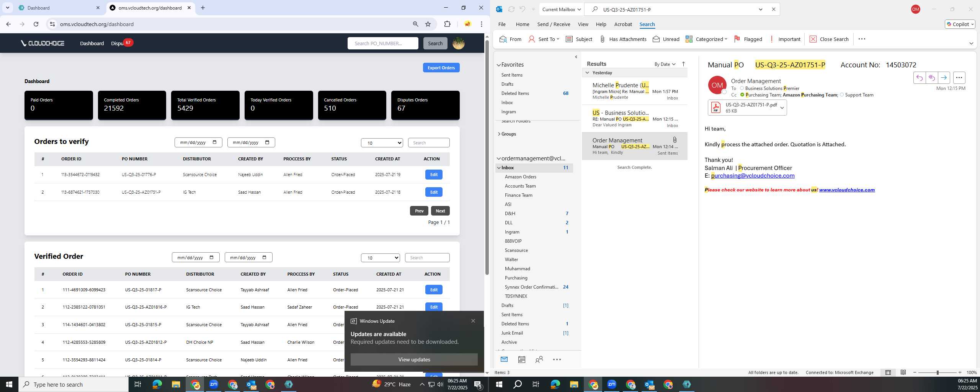Open Verified Order page size dropdown
Viewport: 980px width, 392px height.
coord(381,258)
